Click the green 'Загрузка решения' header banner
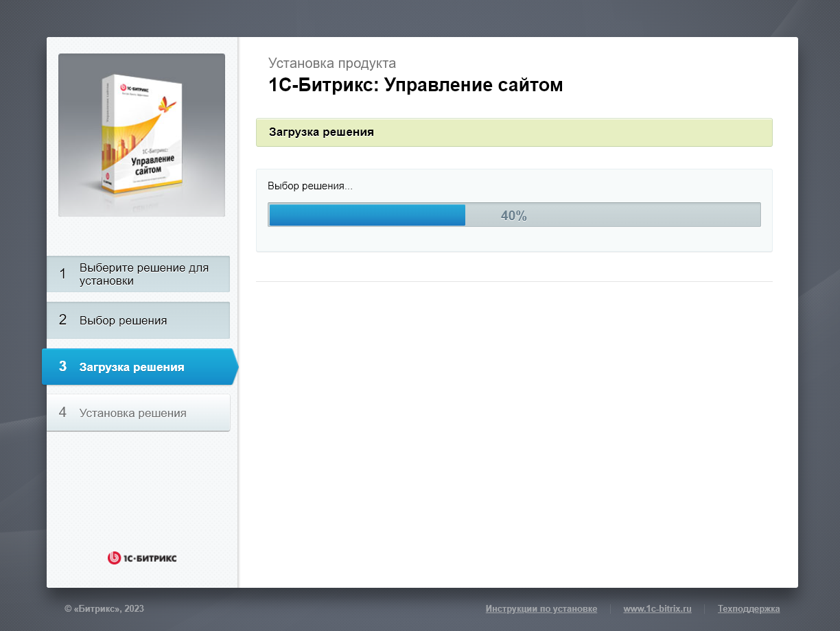840x631 pixels. 514,132
